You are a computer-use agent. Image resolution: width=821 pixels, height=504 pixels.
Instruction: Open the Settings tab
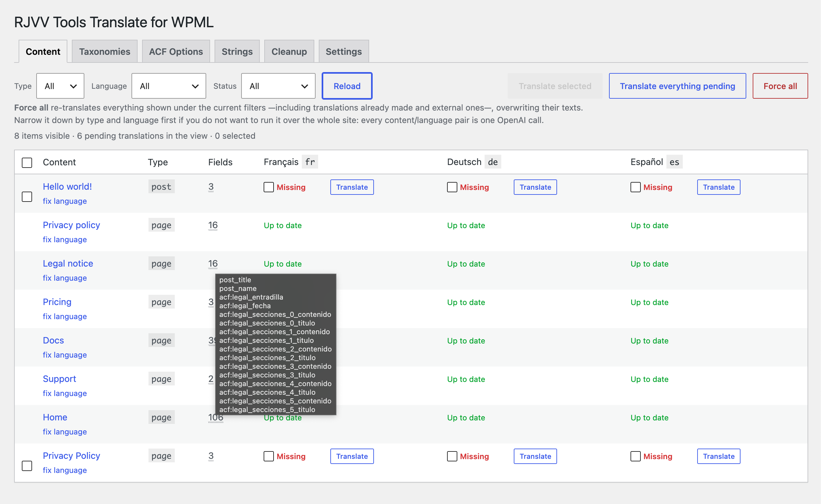[x=343, y=51]
